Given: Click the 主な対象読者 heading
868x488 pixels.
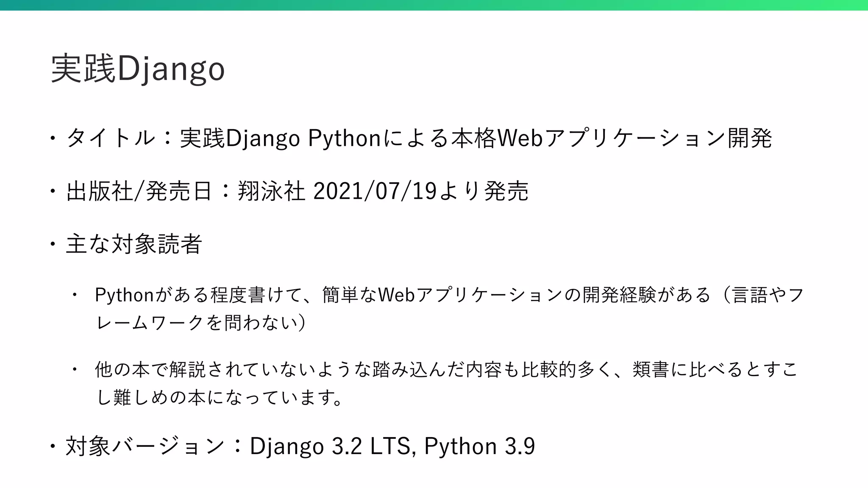Looking at the screenshot, I should 134,244.
